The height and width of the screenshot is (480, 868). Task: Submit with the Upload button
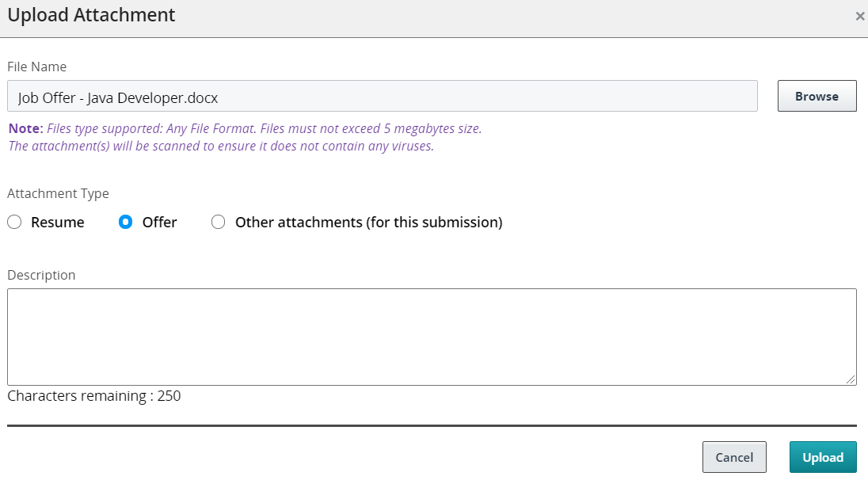823,457
